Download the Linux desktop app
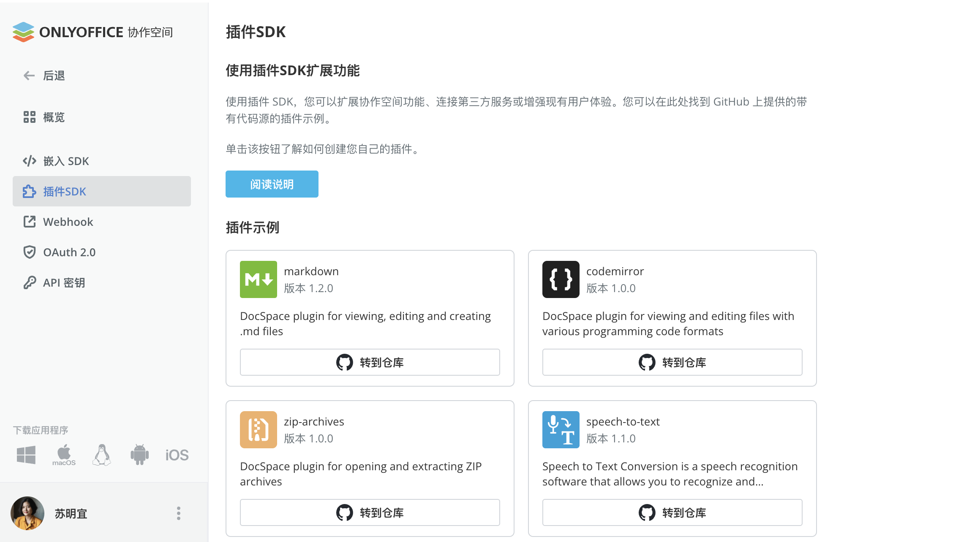The image size is (980, 542). pos(102,455)
